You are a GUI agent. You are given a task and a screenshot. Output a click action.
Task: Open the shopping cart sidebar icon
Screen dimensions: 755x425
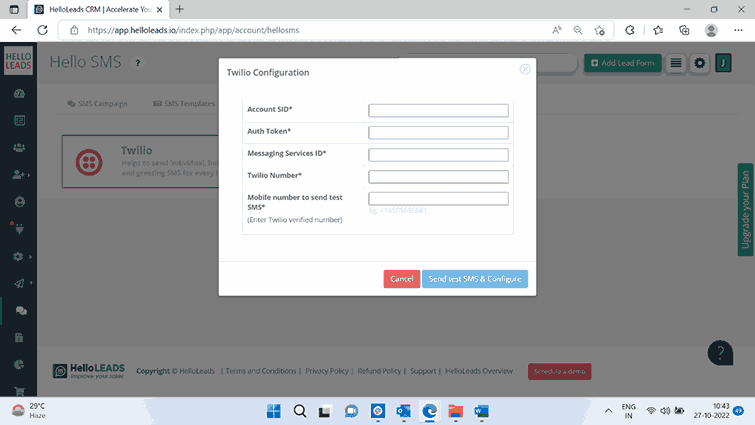pyautogui.click(x=19, y=391)
